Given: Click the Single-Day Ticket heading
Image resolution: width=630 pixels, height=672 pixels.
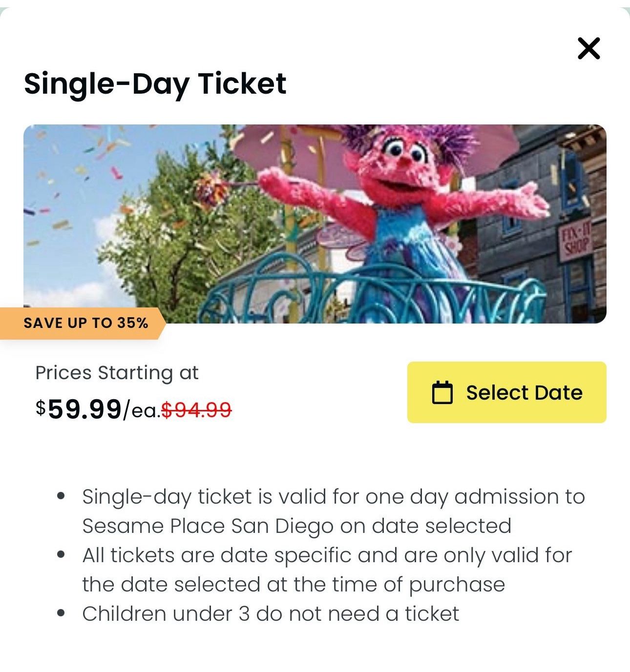Looking at the screenshot, I should (155, 83).
